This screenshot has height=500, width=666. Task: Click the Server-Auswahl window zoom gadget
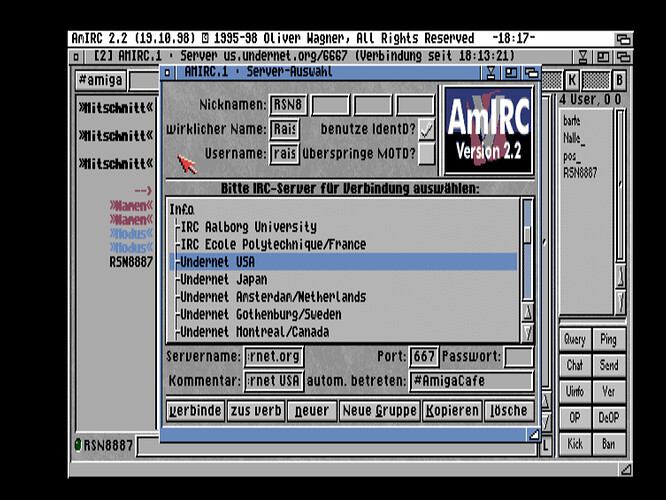(511, 73)
